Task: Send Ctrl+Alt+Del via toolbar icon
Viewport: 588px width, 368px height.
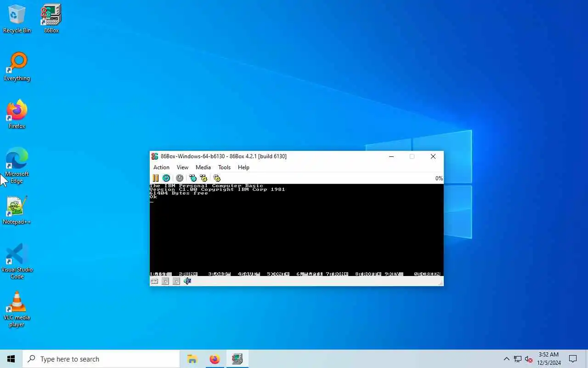Action: point(193,178)
